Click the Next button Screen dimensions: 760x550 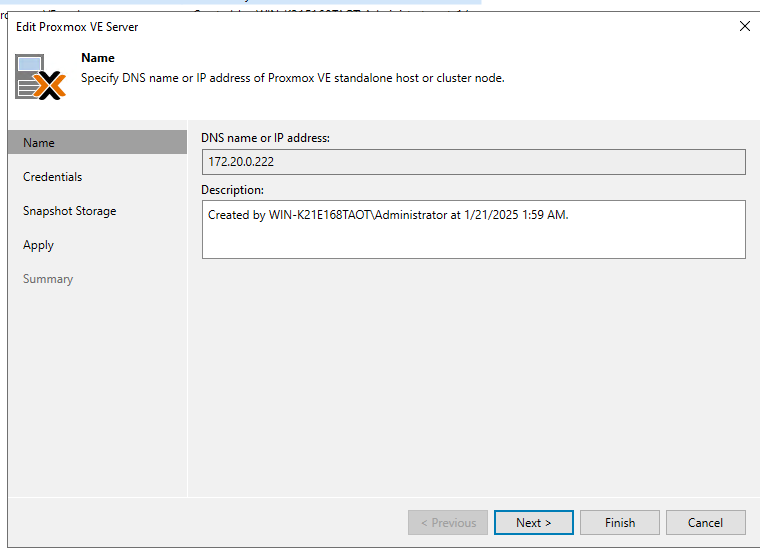[x=534, y=522]
